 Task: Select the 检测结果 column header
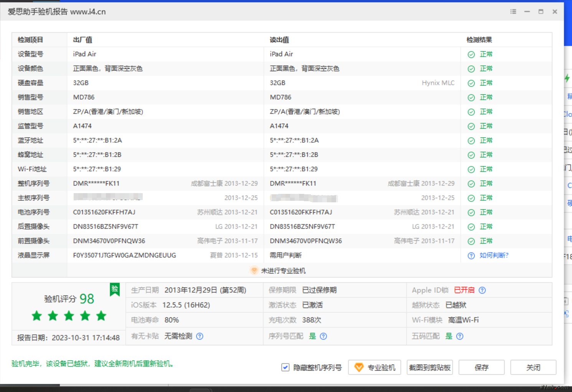click(x=479, y=40)
